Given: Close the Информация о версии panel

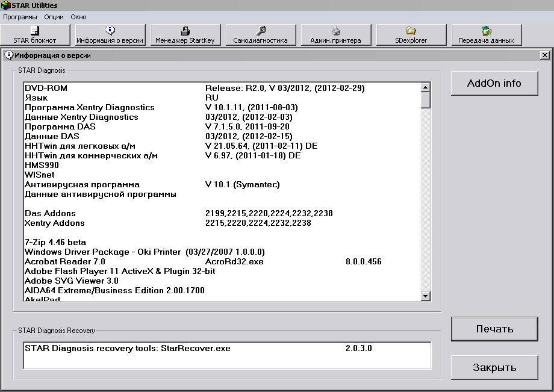Looking at the screenshot, I should pos(545,55).
